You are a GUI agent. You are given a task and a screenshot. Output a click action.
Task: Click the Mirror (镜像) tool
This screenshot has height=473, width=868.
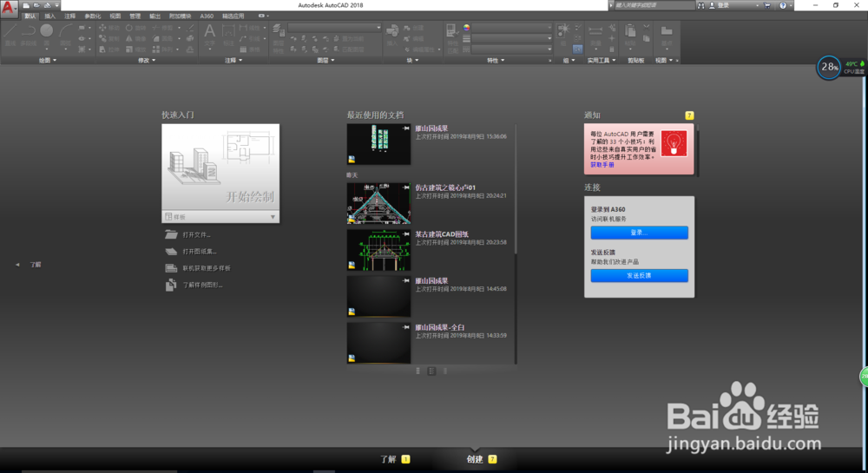pyautogui.click(x=135, y=39)
